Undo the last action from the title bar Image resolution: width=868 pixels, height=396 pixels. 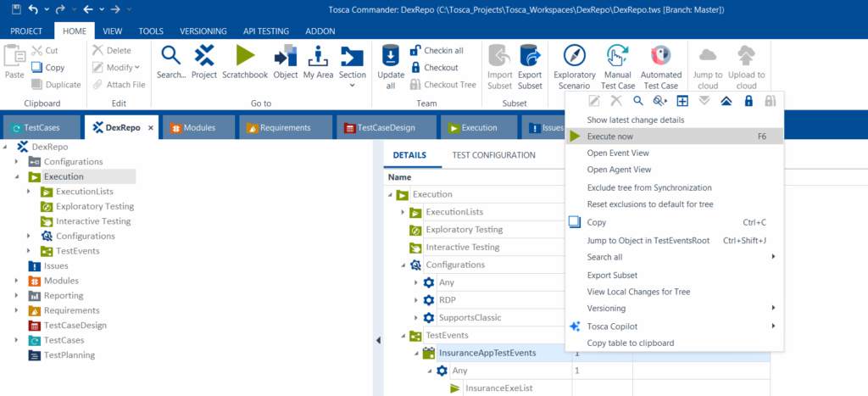34,8
